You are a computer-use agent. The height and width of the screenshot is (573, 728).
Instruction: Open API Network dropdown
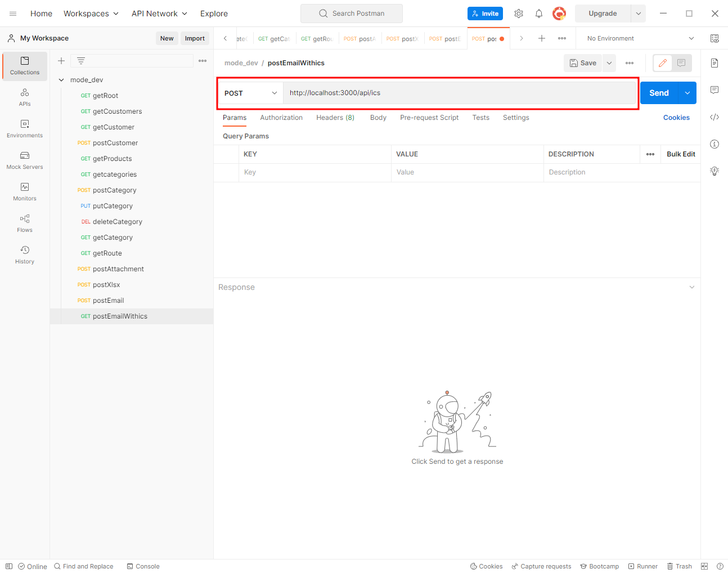(159, 14)
